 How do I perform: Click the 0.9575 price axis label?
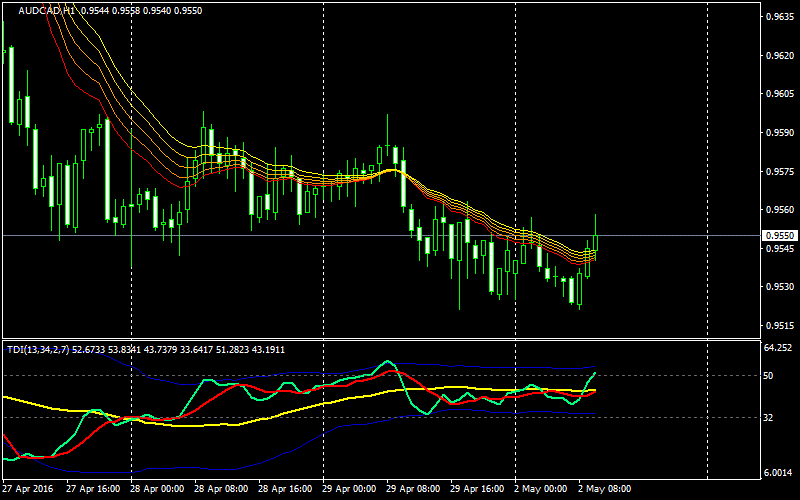pos(779,172)
